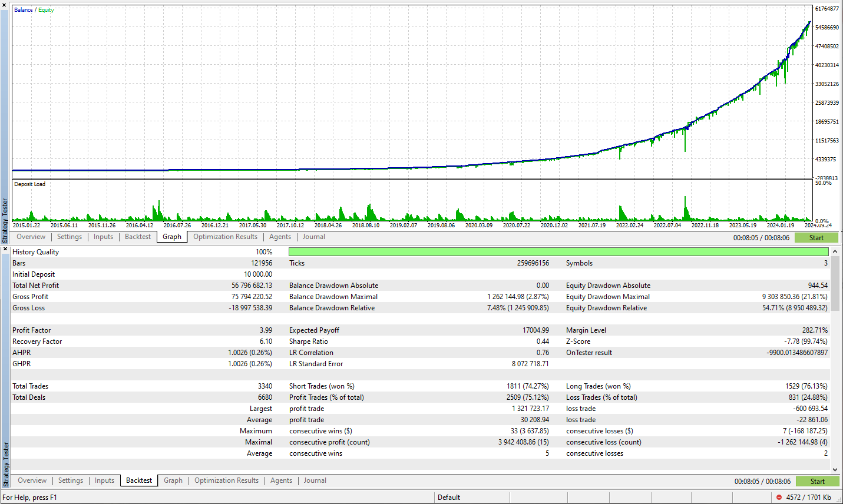Click Ticks value 259696156

[533, 263]
